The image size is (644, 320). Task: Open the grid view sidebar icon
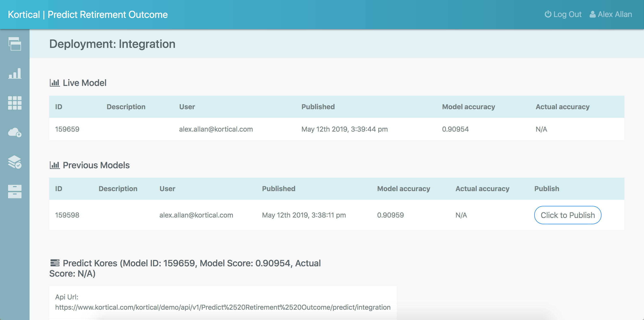[x=15, y=103]
